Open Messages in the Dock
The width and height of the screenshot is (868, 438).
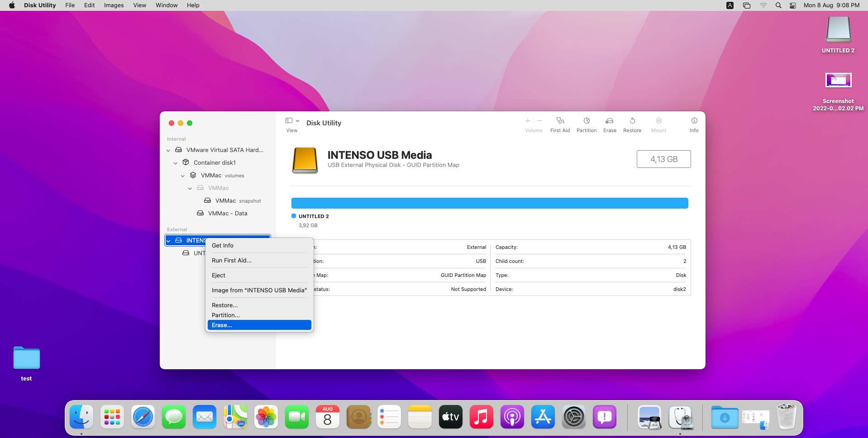[174, 417]
